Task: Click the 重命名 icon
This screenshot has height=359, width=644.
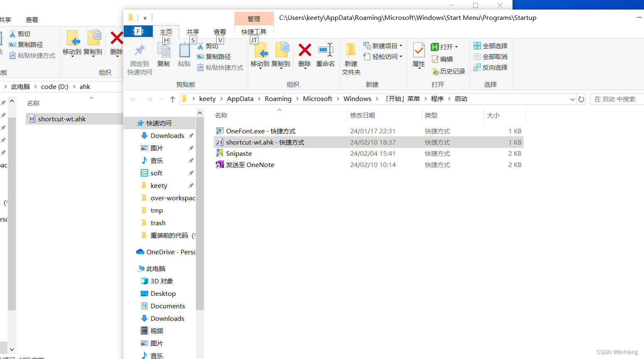Action: click(x=325, y=50)
